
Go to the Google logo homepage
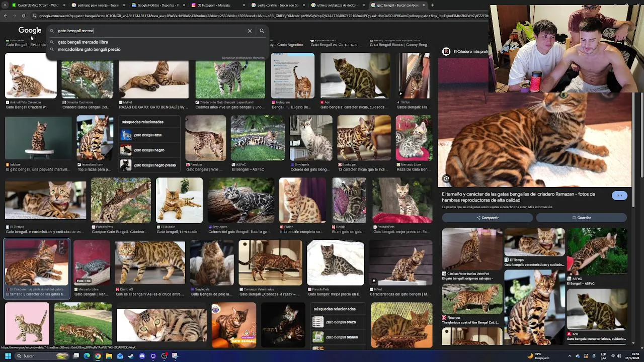[30, 31]
